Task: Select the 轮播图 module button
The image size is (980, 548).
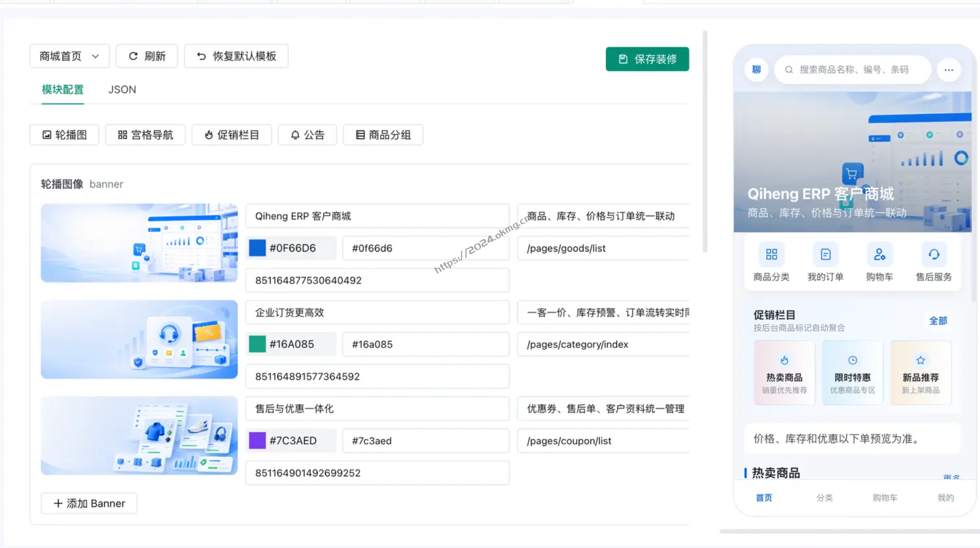Action: tap(64, 135)
